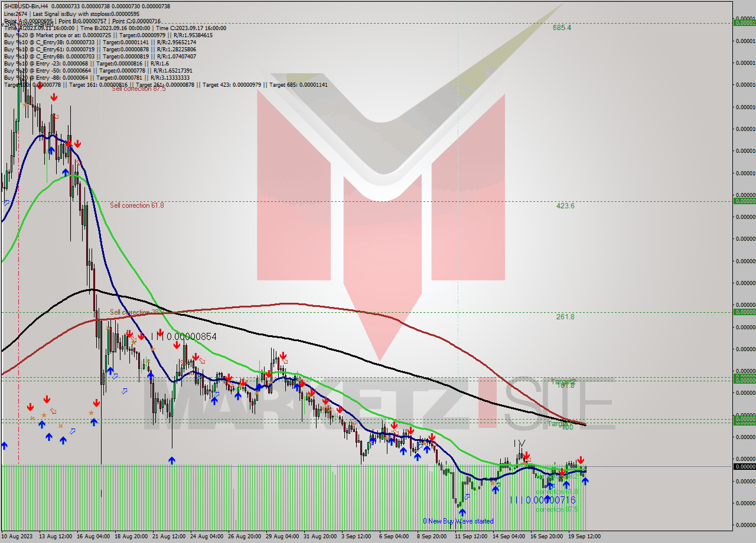Click the '14 Sep 04:00' time axis label

click(509, 536)
